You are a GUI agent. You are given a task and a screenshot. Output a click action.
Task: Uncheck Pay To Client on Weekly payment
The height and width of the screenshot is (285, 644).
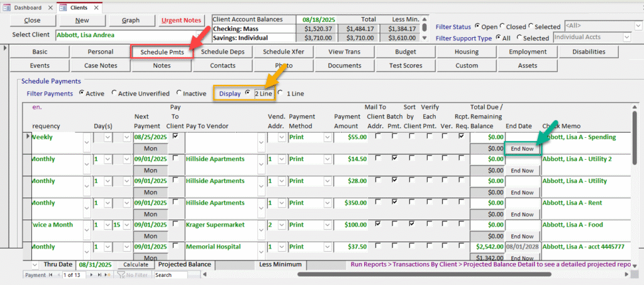(175, 137)
